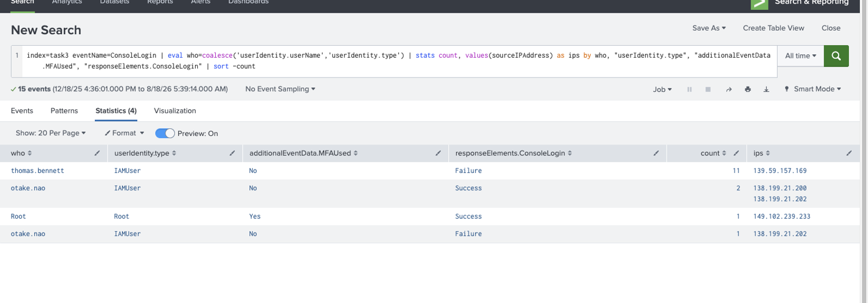The height and width of the screenshot is (303, 868).
Task: Sort by the ips column arrows
Action: tap(768, 153)
